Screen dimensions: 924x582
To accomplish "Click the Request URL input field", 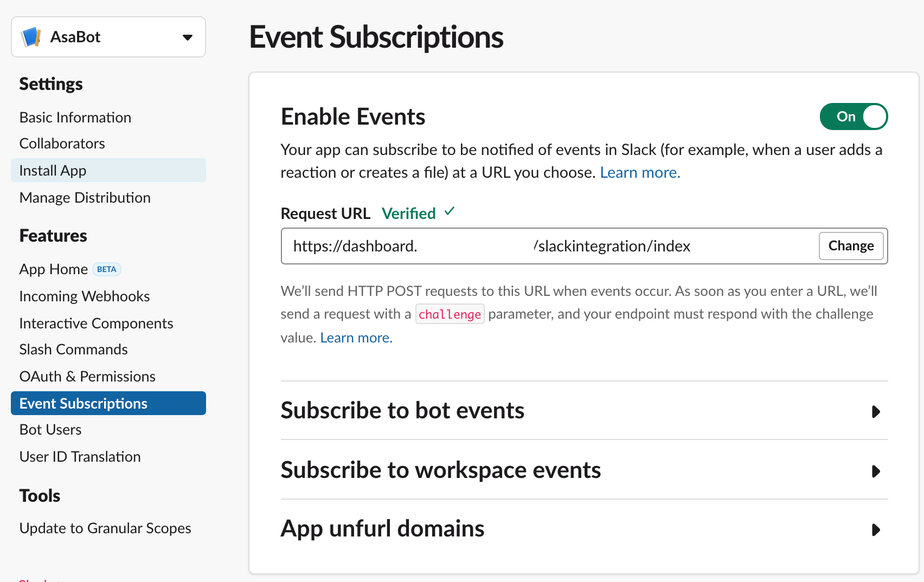I will click(651, 246).
